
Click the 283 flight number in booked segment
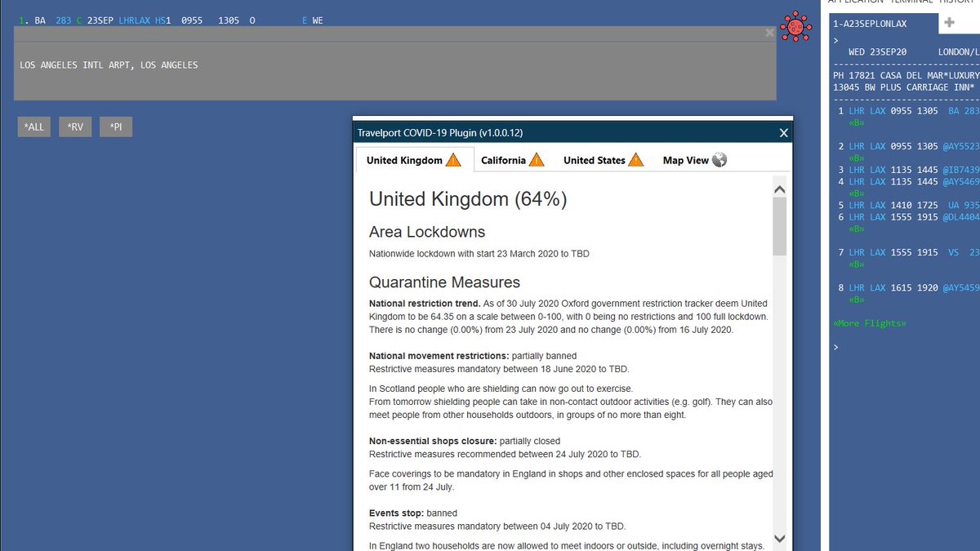click(63, 20)
